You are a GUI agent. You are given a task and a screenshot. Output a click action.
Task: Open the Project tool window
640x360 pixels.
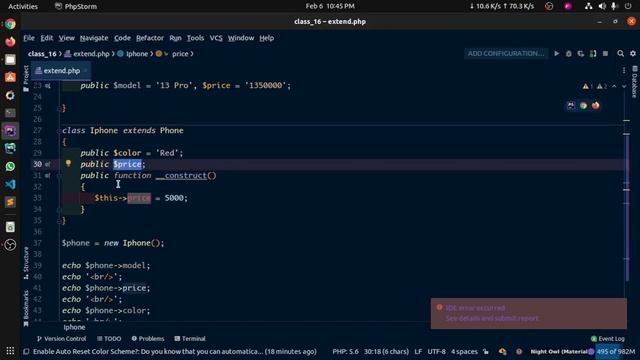pos(26,78)
